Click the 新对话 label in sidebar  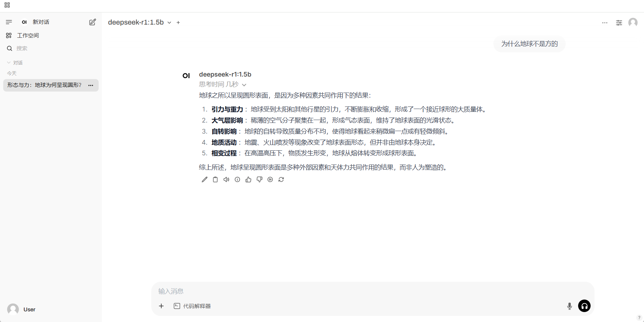[x=41, y=22]
